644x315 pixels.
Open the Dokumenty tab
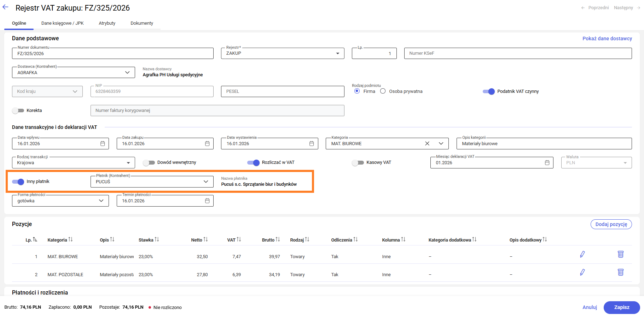(x=142, y=23)
